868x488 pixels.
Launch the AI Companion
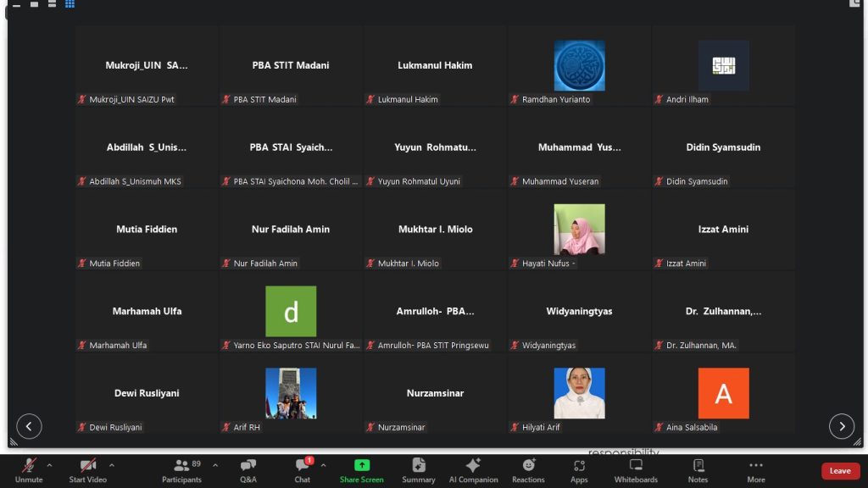[x=473, y=470]
